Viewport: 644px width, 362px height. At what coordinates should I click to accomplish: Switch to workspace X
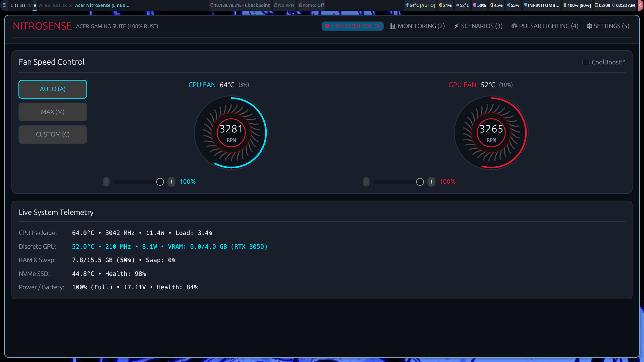click(x=70, y=5)
